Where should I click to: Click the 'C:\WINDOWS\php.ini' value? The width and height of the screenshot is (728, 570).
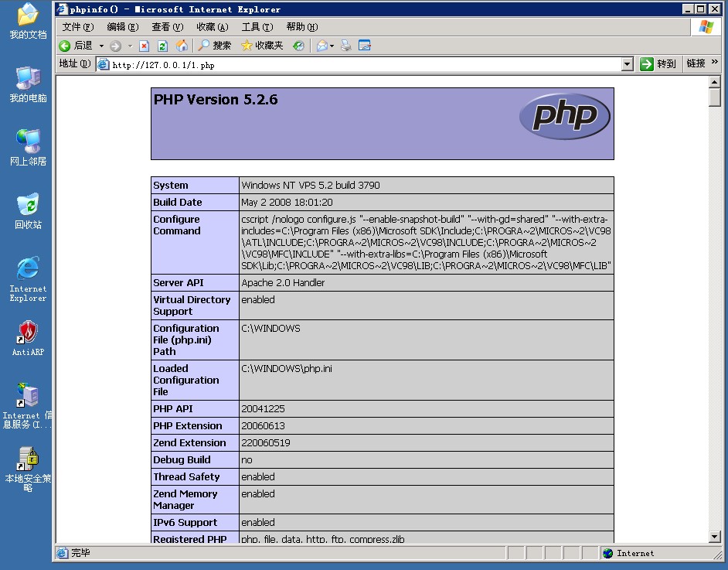[287, 368]
